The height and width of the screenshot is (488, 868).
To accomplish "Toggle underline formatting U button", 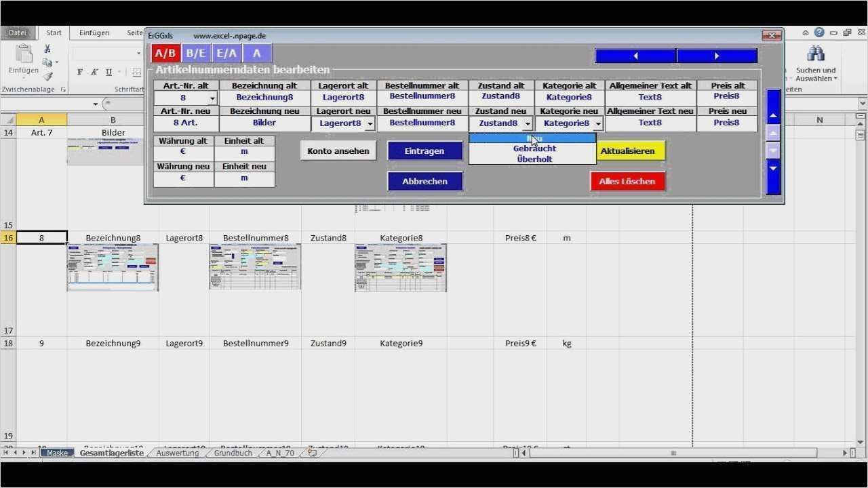I will pyautogui.click(x=108, y=72).
